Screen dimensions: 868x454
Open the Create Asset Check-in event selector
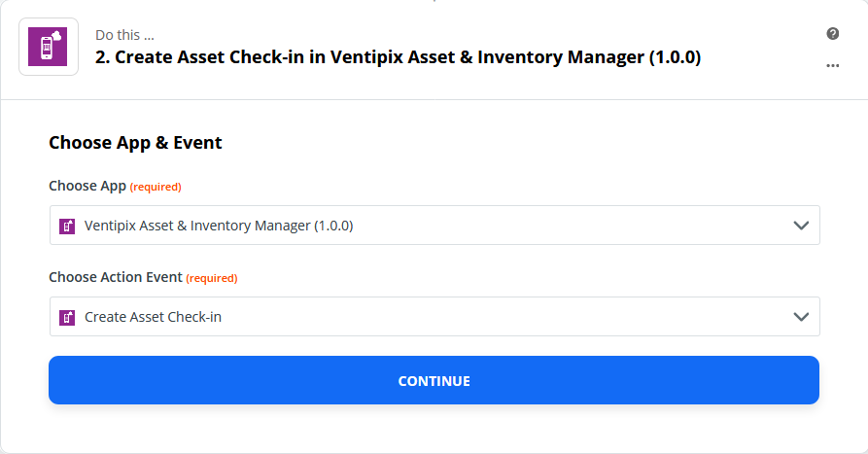click(x=434, y=317)
